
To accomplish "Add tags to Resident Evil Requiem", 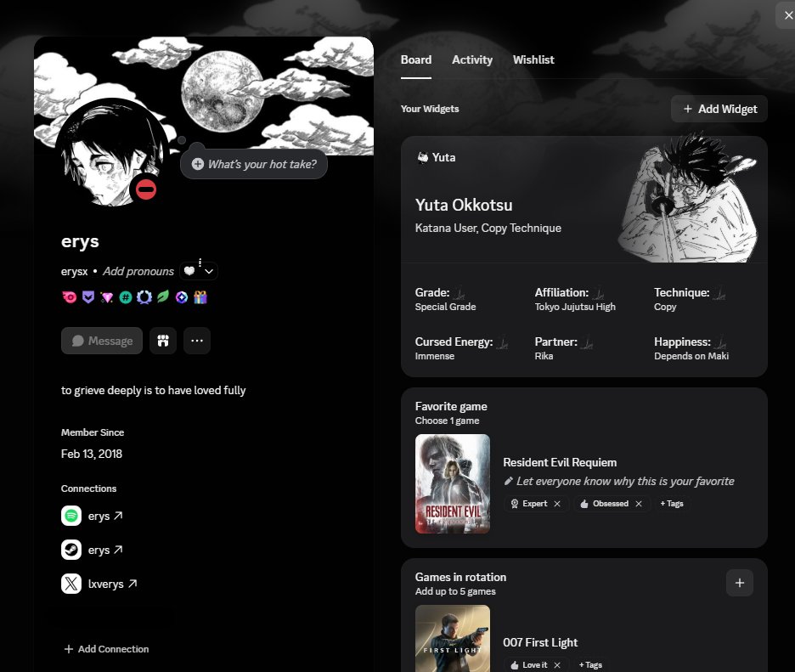I will point(672,504).
